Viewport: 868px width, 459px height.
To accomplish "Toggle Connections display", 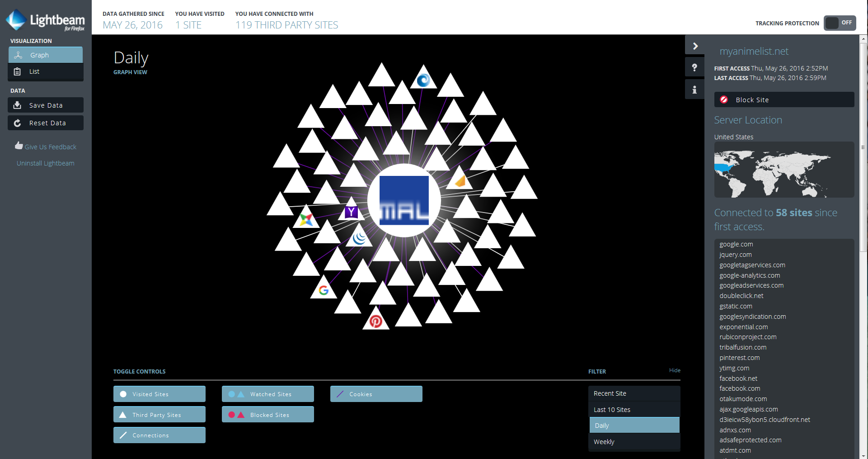I will (160, 435).
